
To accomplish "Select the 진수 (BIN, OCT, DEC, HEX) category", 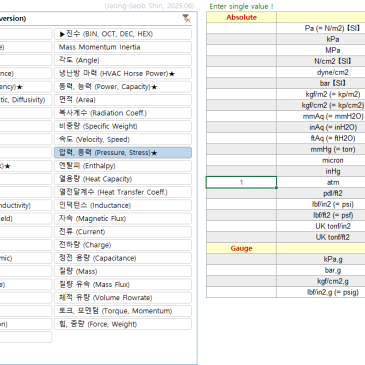I will tap(123, 34).
